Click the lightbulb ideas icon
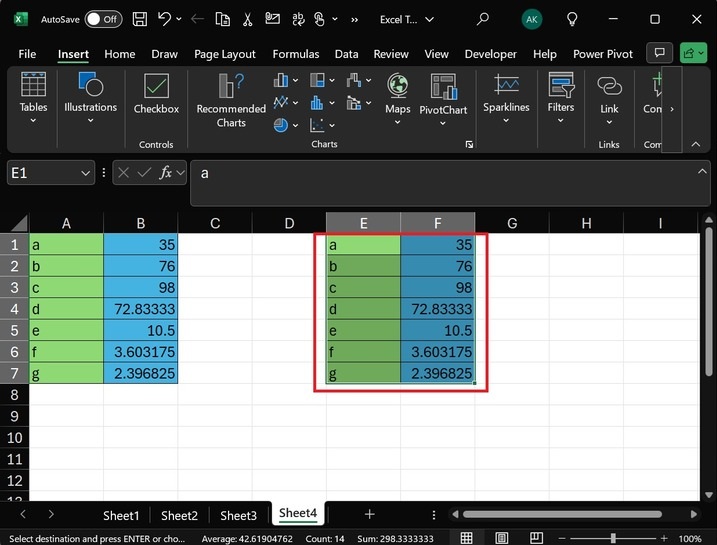The width and height of the screenshot is (717, 545). click(572, 19)
